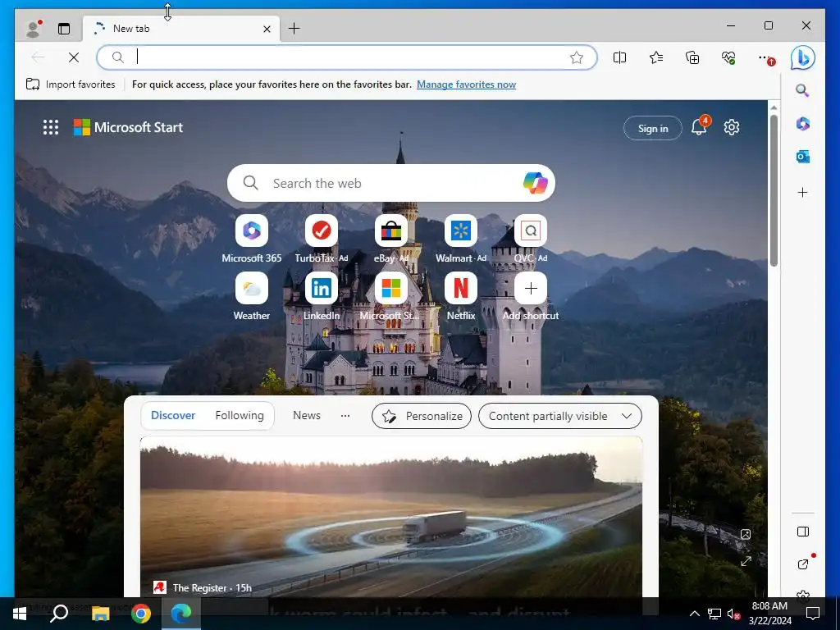This screenshot has width=840, height=630.
Task: Open Outlook in the sidebar
Action: click(802, 157)
